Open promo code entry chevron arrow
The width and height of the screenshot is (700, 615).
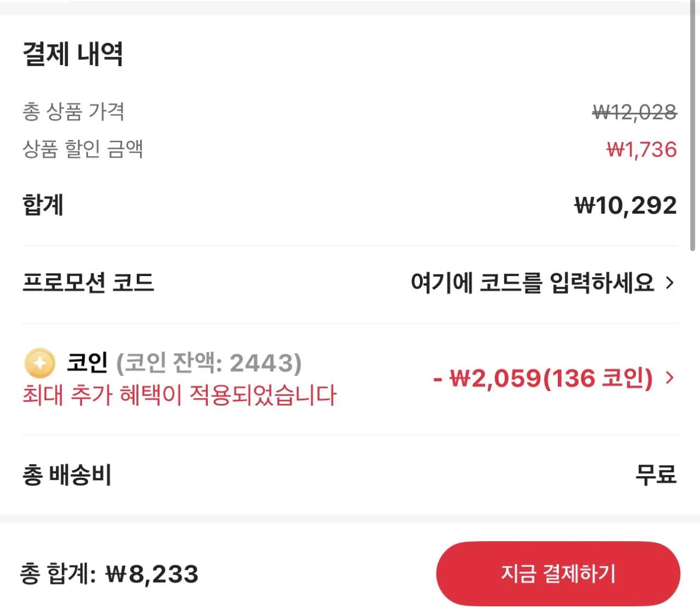(669, 283)
